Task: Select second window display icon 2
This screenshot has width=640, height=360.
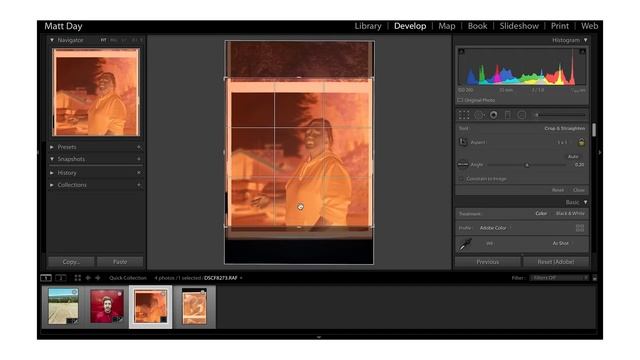Action: pyautogui.click(x=61, y=278)
